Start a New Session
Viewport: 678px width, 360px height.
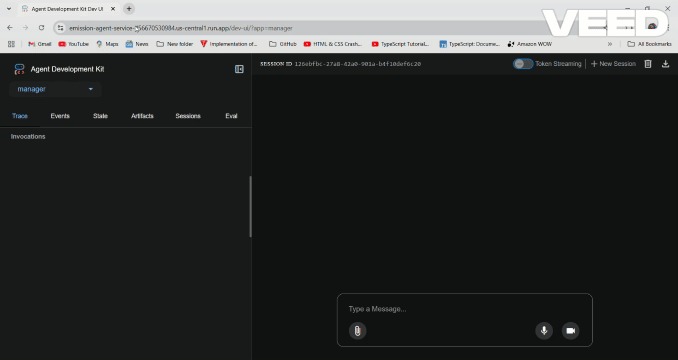pos(613,64)
